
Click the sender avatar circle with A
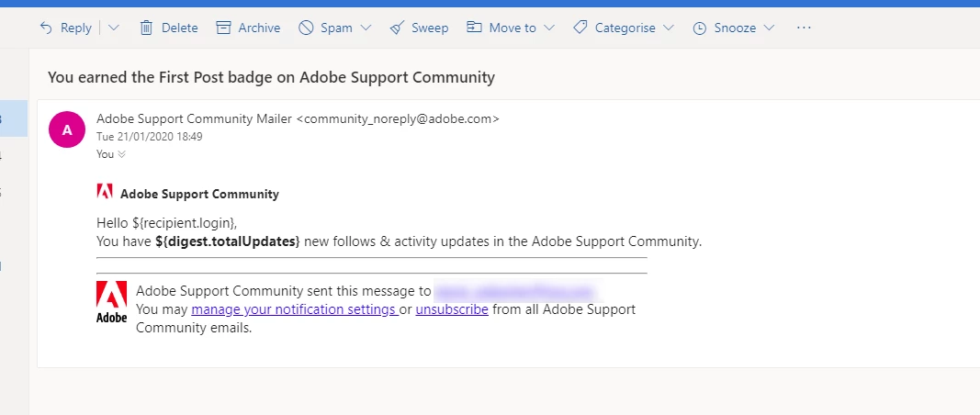[67, 129]
